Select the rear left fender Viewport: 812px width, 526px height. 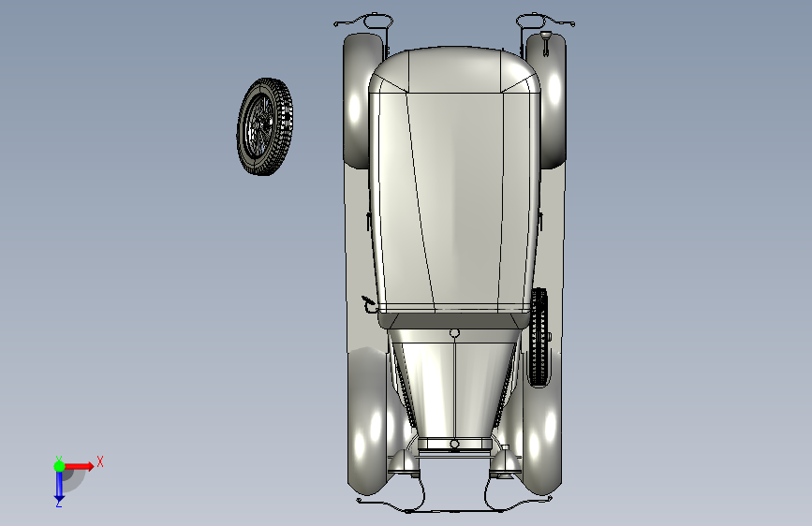click(x=358, y=101)
